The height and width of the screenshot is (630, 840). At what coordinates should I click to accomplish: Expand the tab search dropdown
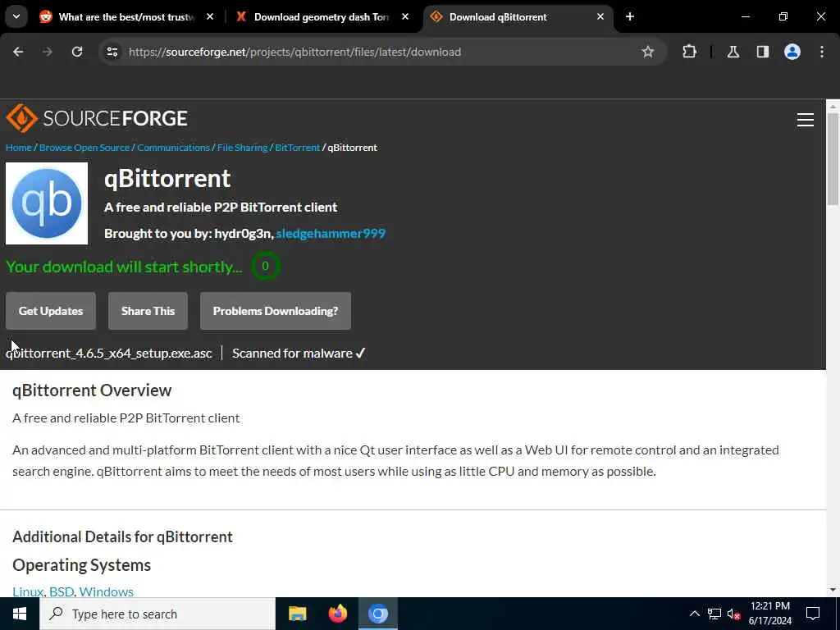point(16,16)
